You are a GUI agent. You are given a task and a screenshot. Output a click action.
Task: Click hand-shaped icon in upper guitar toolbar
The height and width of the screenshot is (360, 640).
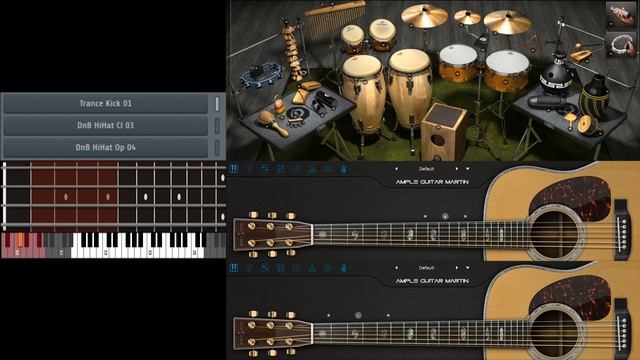pos(344,169)
